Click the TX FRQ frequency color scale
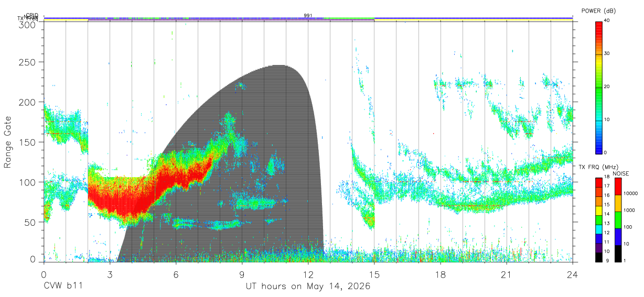 click(x=599, y=219)
